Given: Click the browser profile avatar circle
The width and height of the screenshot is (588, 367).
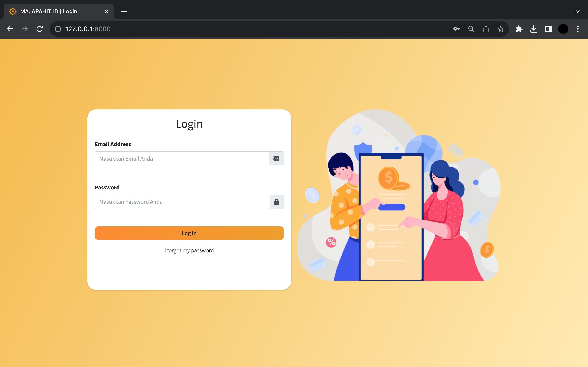Looking at the screenshot, I should [x=563, y=29].
